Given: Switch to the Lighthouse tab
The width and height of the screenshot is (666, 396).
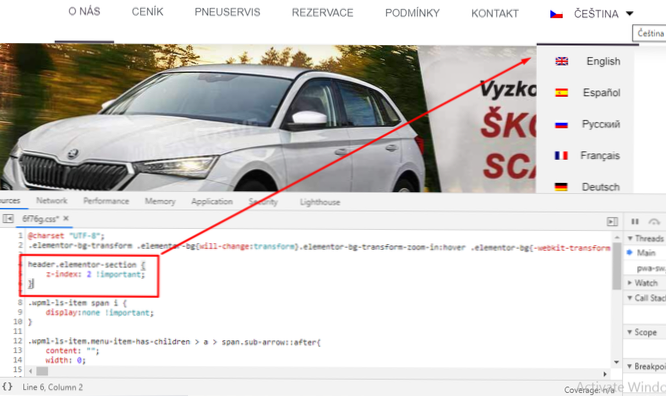Looking at the screenshot, I should coord(320,202).
